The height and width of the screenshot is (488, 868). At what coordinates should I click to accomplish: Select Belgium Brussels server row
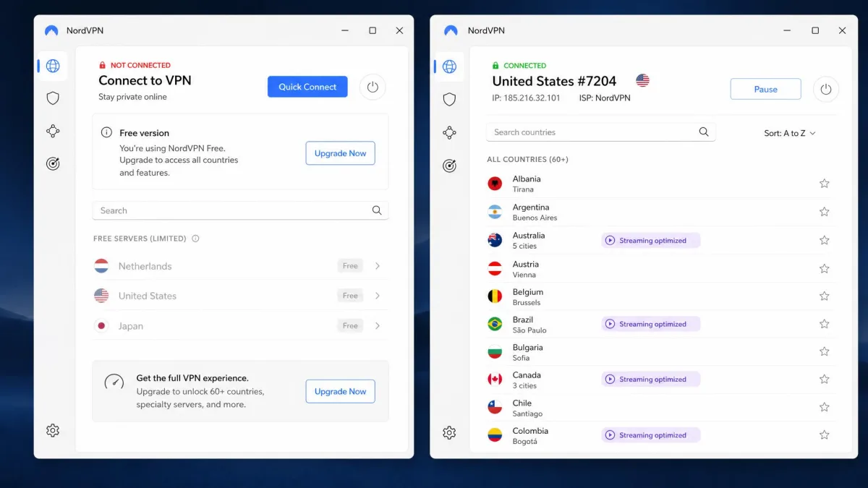[661, 296]
